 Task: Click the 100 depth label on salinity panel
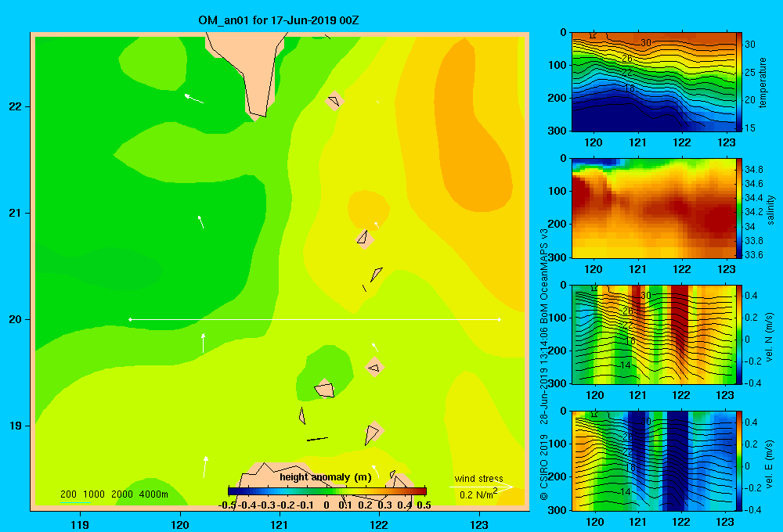click(557, 191)
